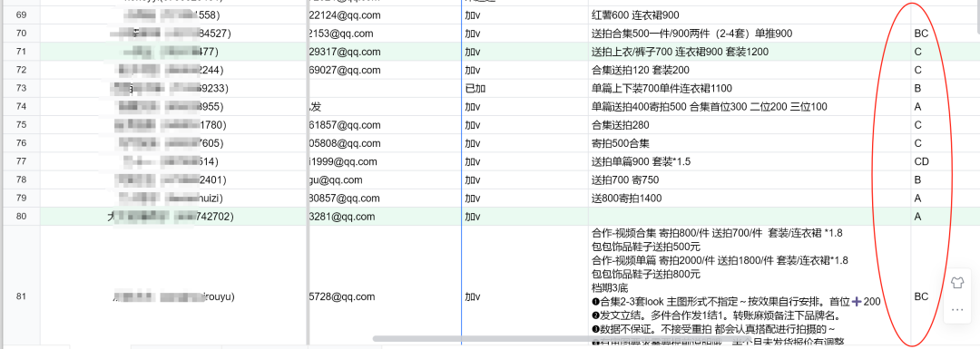
Task: Select row header 78
Action: coord(20,179)
